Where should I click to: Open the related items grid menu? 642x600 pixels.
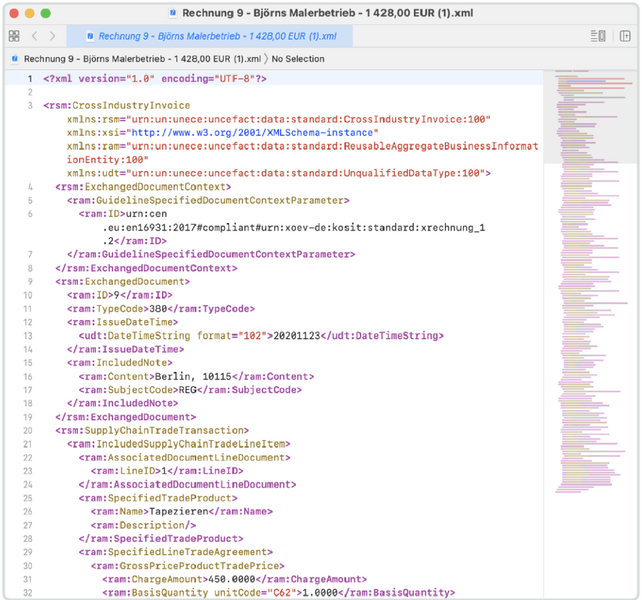coord(14,36)
